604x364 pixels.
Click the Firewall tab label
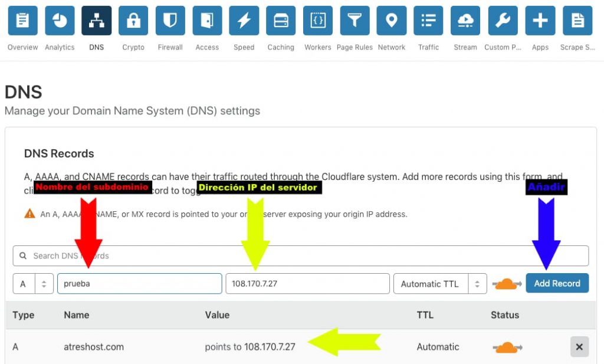tap(170, 47)
